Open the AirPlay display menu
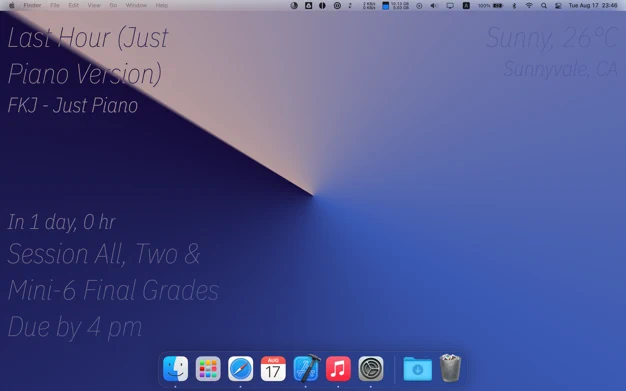This screenshot has height=391, width=626. pos(450,6)
